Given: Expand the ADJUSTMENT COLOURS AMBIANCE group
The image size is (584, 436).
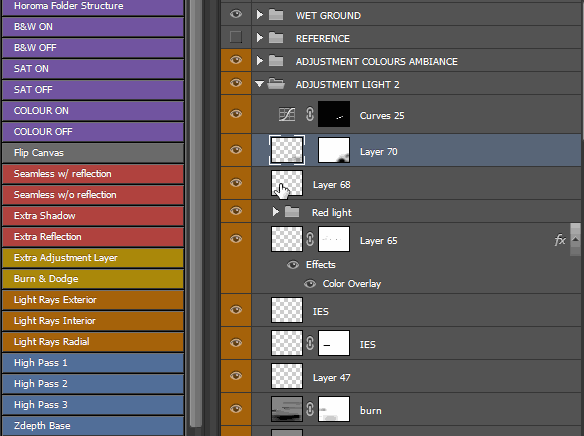Looking at the screenshot, I should [260, 60].
